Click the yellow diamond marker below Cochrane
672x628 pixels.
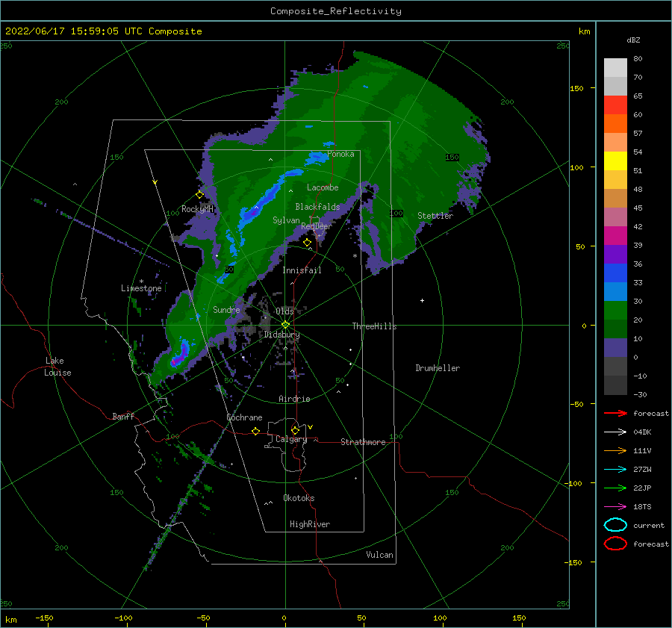pos(255,431)
